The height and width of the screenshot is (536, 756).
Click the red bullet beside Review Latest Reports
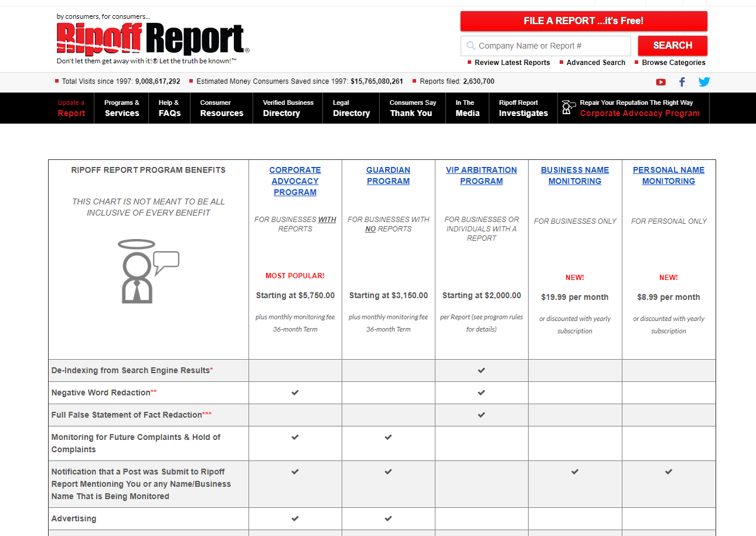tap(468, 63)
